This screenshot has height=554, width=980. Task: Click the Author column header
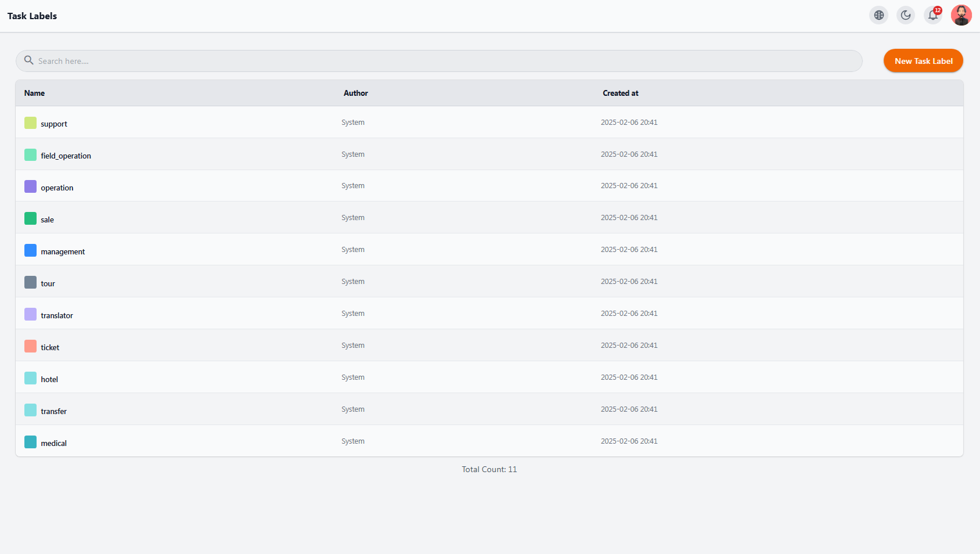coord(356,93)
